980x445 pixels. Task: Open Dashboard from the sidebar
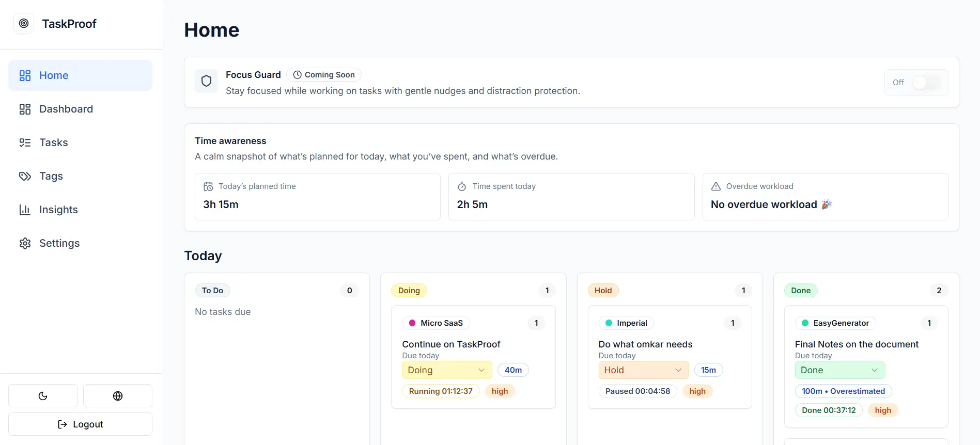(81, 109)
